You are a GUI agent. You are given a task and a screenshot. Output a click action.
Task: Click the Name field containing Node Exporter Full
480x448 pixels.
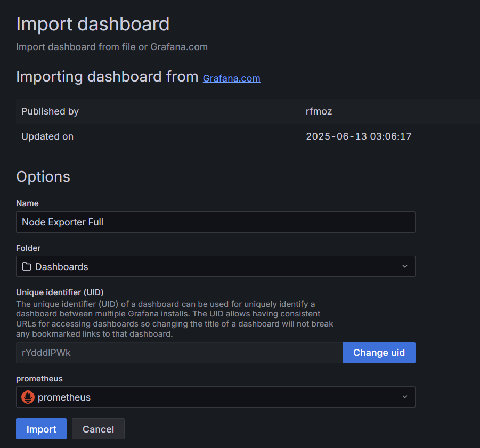tap(216, 222)
